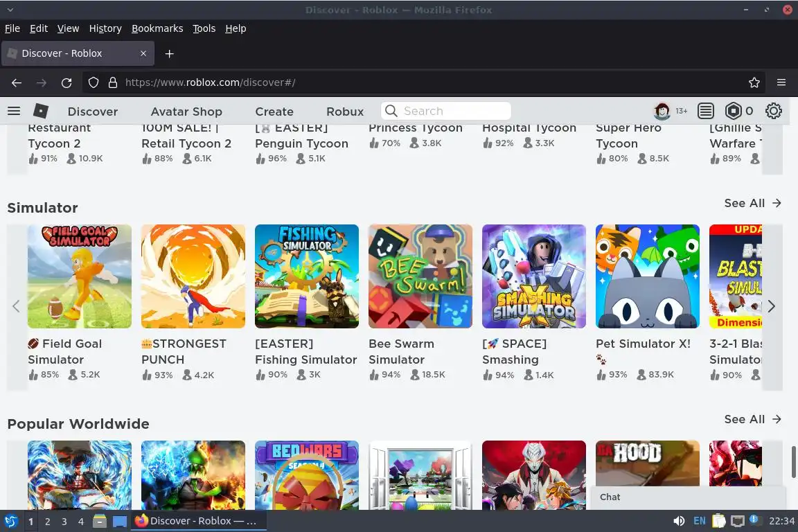The width and height of the screenshot is (798, 532).
Task: Open the Robux link
Action: click(345, 112)
